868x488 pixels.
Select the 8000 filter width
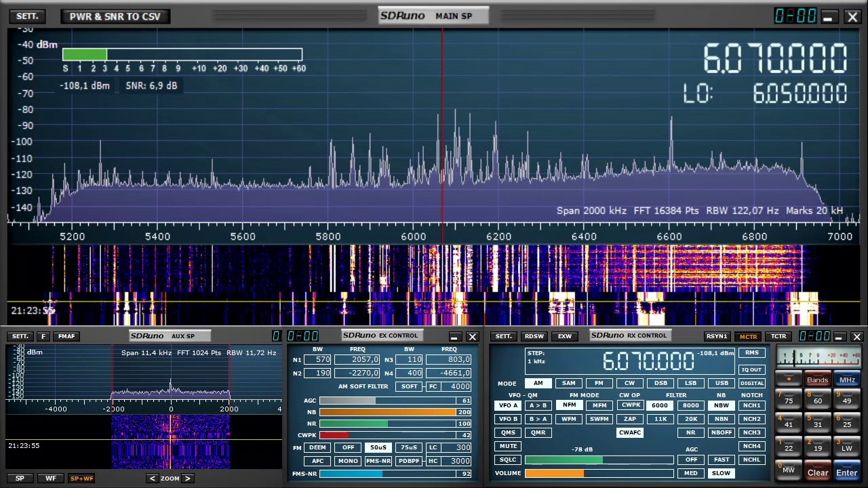point(690,405)
